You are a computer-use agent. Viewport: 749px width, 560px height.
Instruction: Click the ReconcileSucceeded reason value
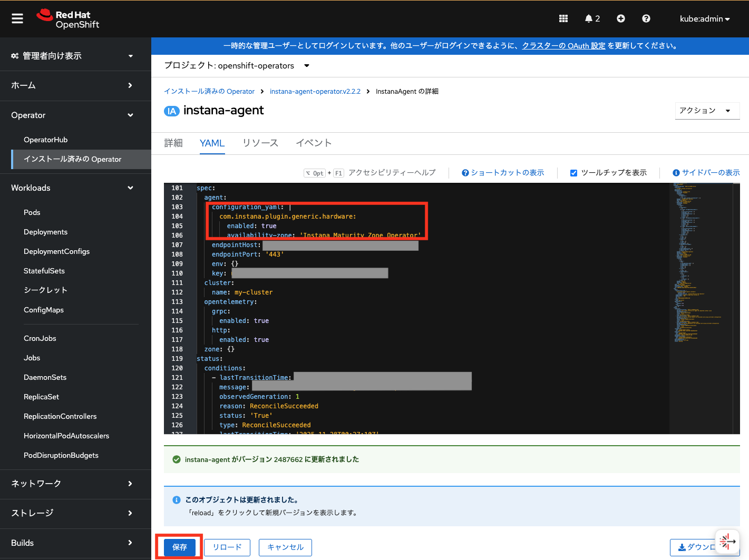tap(284, 406)
